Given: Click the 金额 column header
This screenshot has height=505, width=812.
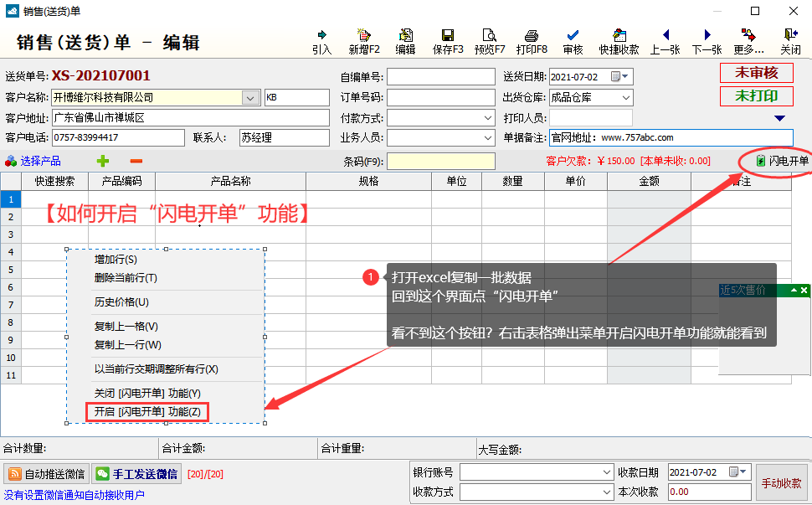Looking at the screenshot, I should click(x=649, y=181).
